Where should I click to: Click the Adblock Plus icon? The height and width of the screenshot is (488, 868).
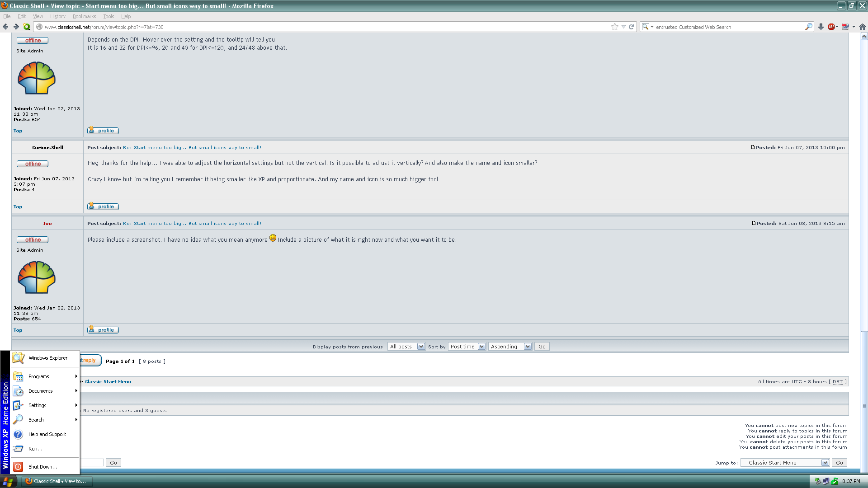coord(831,27)
